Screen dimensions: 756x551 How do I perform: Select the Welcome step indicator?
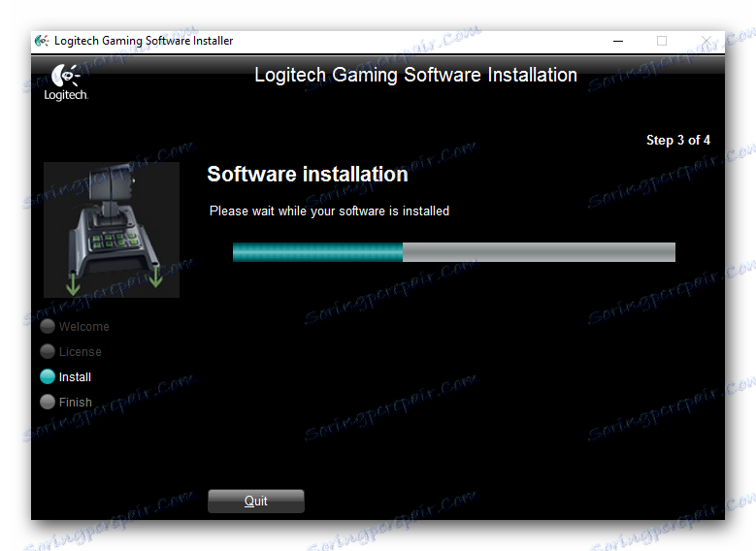[75, 326]
